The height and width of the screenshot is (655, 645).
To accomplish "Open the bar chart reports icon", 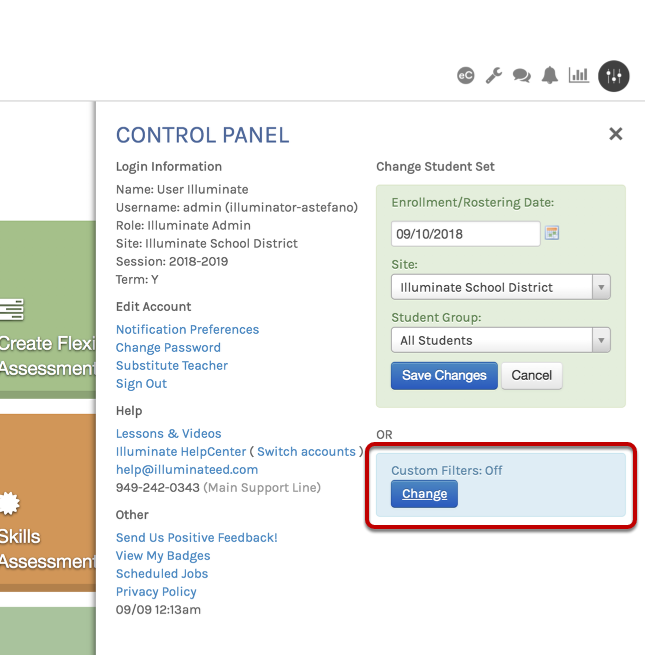I will coord(579,75).
